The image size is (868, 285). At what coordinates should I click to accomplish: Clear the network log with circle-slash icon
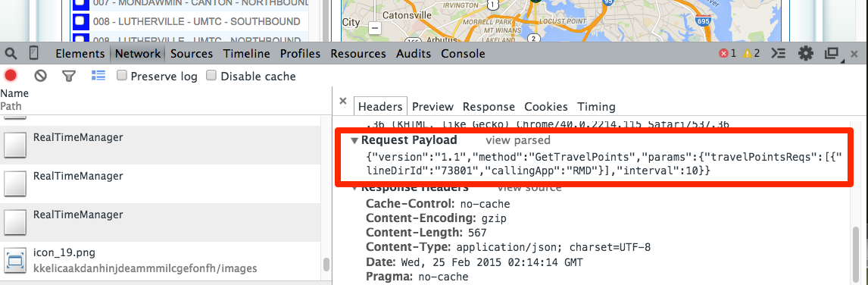point(40,76)
